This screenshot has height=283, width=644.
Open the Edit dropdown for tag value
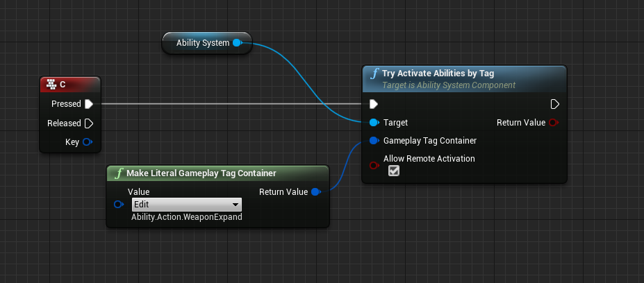(187, 204)
